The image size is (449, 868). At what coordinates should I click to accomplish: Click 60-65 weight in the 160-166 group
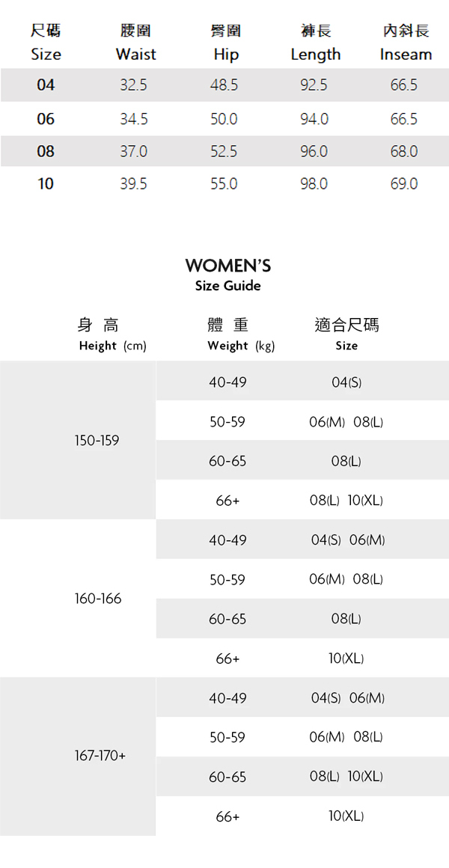coord(227,619)
